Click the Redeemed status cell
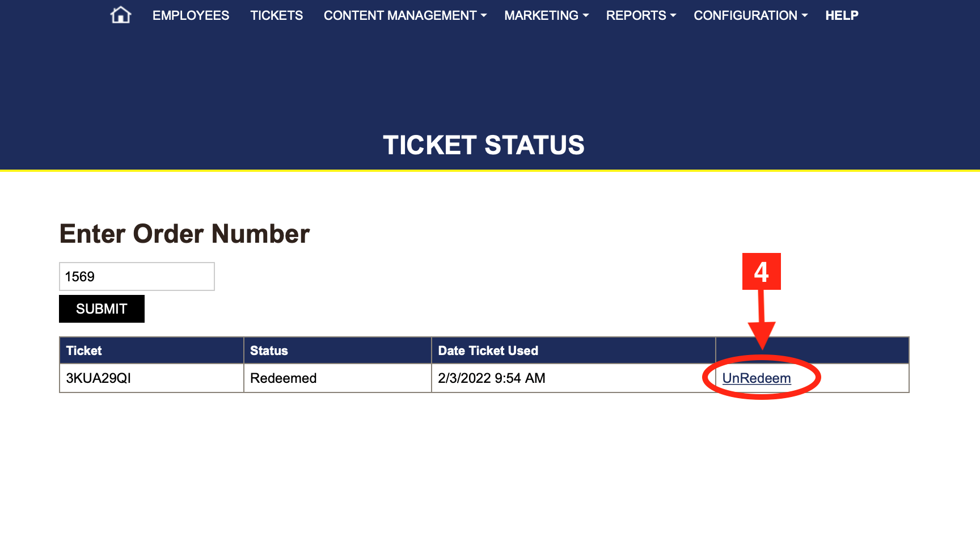 tap(283, 378)
